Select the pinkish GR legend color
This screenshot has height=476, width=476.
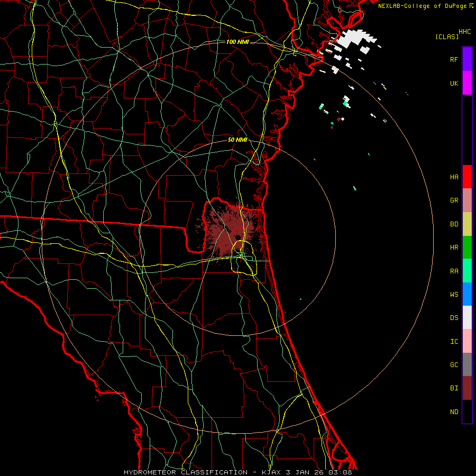[467, 200]
